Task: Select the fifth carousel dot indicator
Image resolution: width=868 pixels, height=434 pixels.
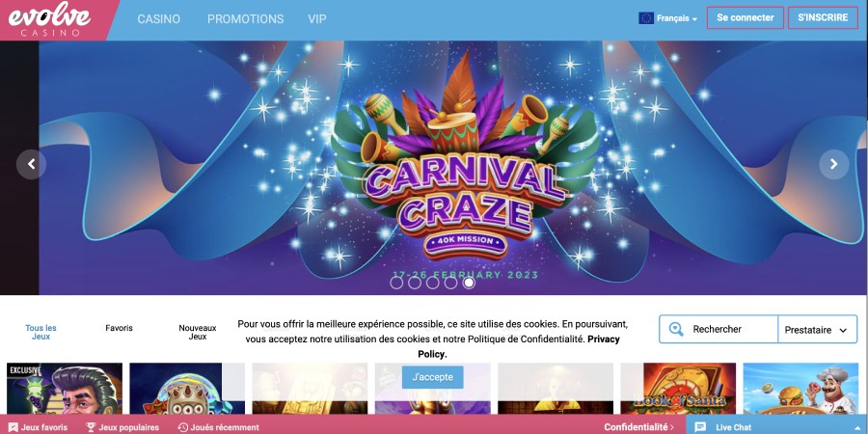Action: (x=469, y=283)
